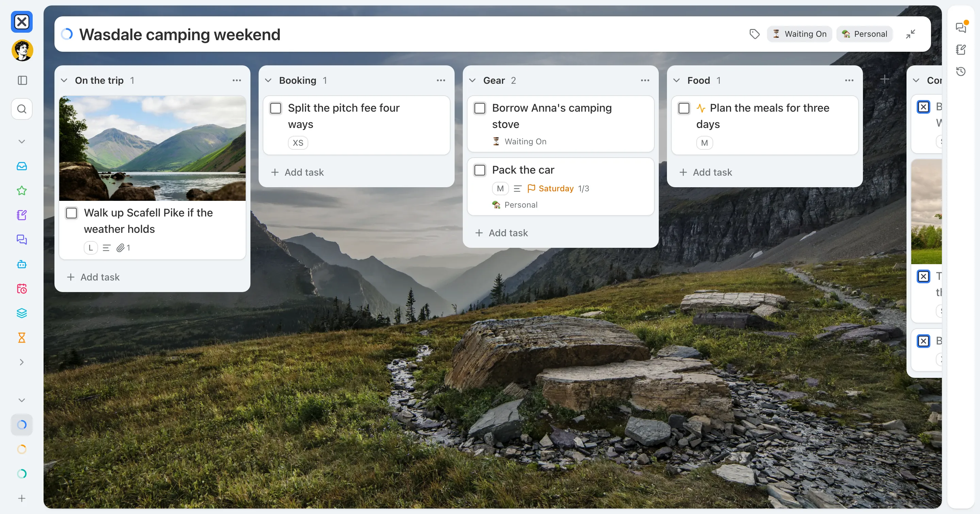The height and width of the screenshot is (514, 980).
Task: Click the Waiting On tag in header
Action: pyautogui.click(x=799, y=34)
